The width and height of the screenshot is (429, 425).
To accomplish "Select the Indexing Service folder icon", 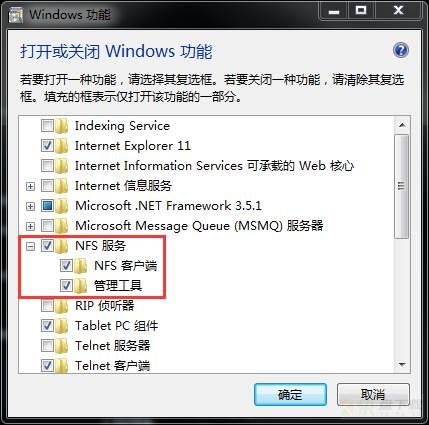I will (62, 126).
